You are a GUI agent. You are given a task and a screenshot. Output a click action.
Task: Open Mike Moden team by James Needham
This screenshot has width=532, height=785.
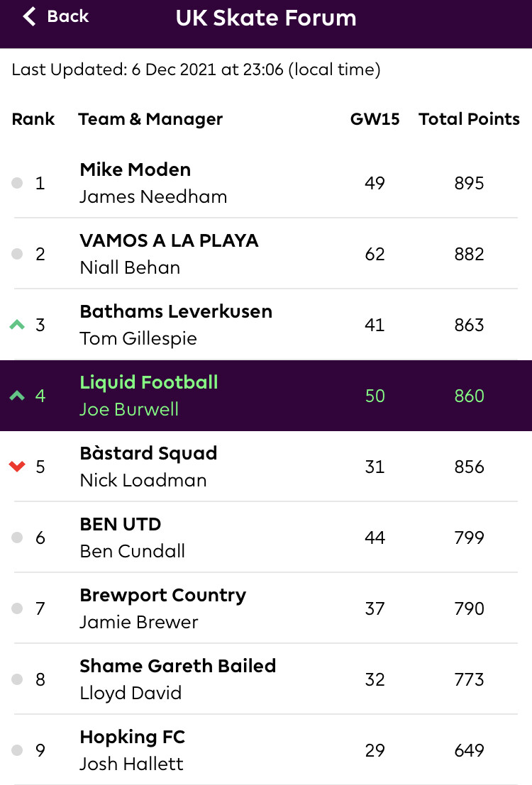coord(153,183)
